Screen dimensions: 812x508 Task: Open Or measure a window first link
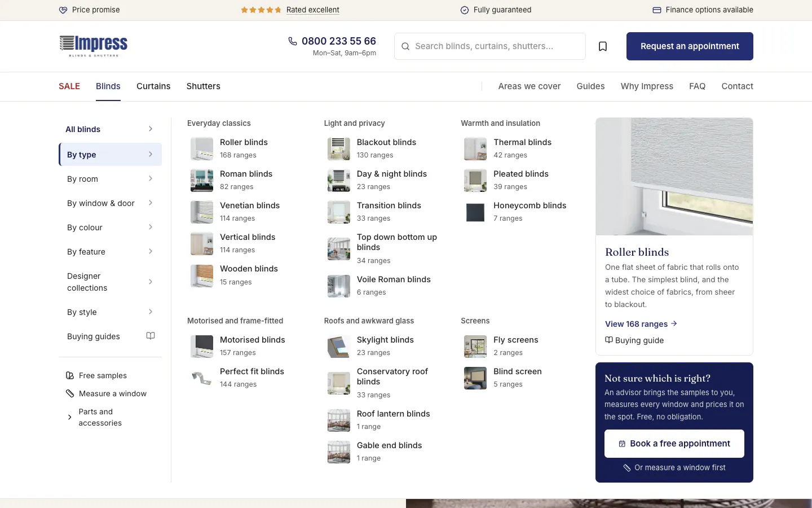[x=674, y=468]
